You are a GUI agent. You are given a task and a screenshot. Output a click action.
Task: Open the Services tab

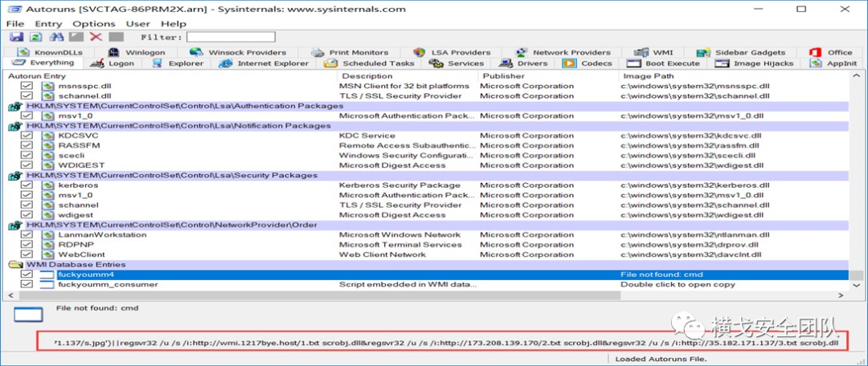(457, 63)
